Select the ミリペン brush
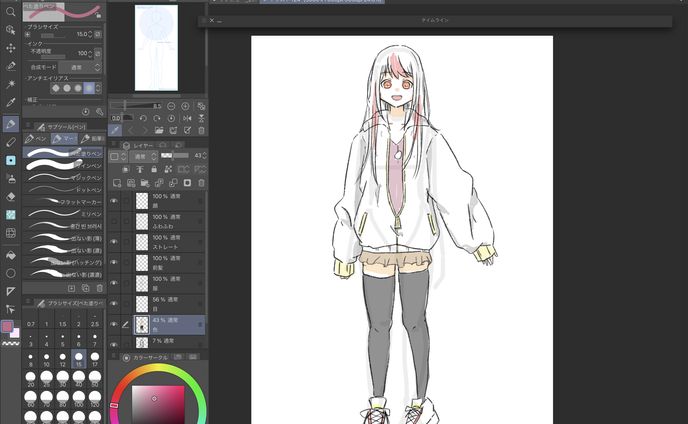The width and height of the screenshot is (688, 424). 63,214
